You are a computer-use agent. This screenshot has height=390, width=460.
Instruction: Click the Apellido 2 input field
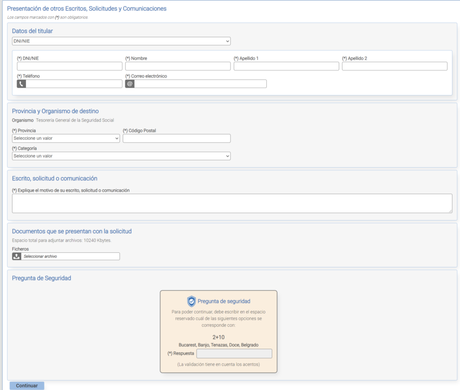tap(395, 66)
